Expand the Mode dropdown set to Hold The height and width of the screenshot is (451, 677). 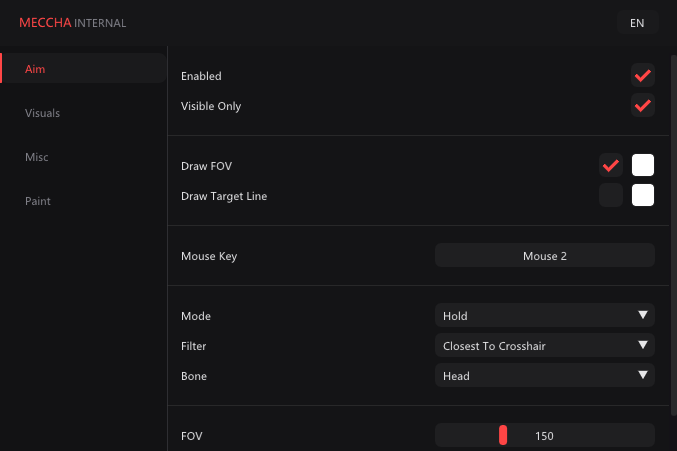[x=544, y=315]
